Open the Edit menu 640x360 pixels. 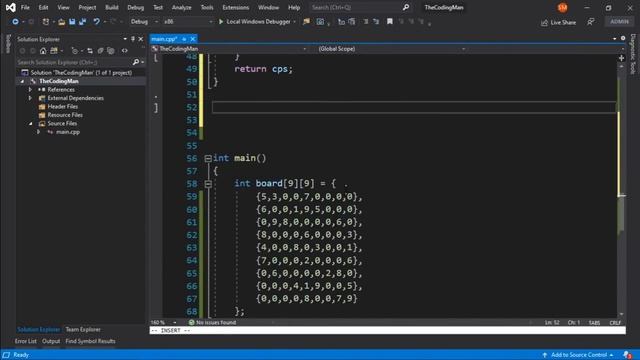43,7
